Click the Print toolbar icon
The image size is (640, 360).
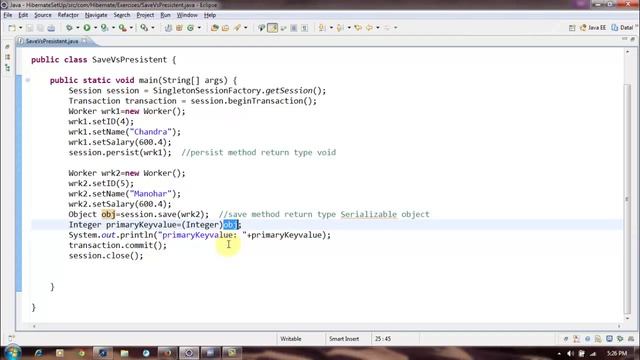pyautogui.click(x=51, y=28)
